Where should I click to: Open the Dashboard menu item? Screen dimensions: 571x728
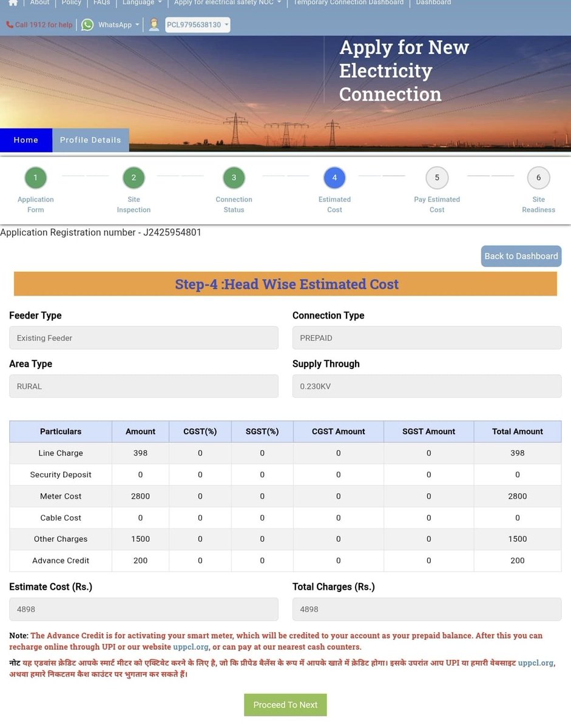pos(433,3)
